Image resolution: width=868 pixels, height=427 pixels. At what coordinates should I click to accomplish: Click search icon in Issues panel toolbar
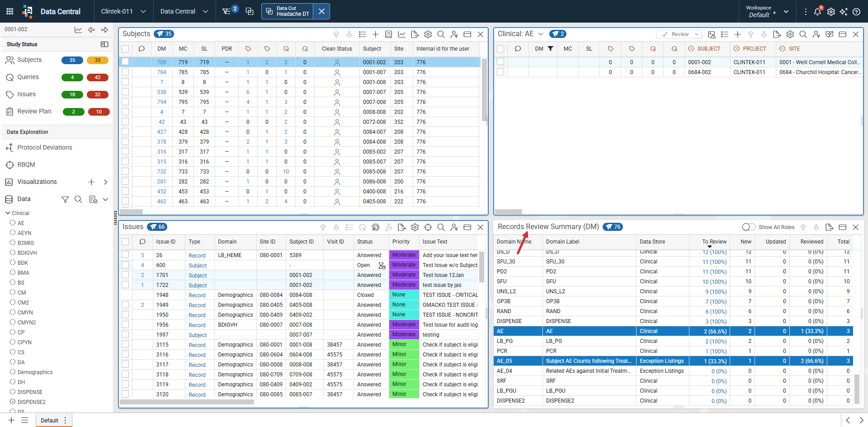(x=441, y=227)
